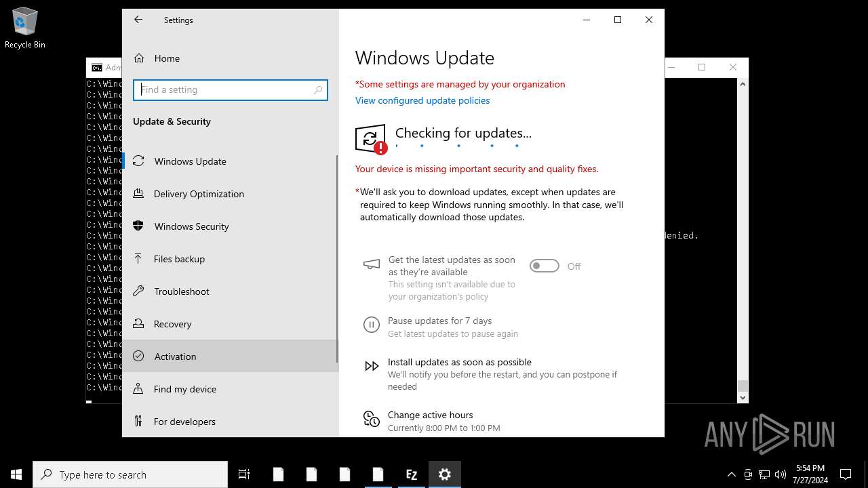The image size is (868, 488).
Task: Click the clock icon for active hours
Action: (372, 419)
